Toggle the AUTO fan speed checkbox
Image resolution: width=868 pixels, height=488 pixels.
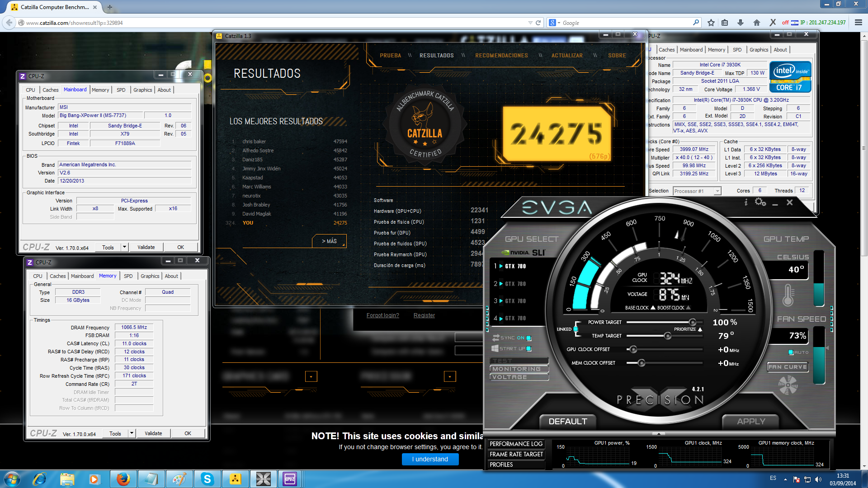coord(791,352)
